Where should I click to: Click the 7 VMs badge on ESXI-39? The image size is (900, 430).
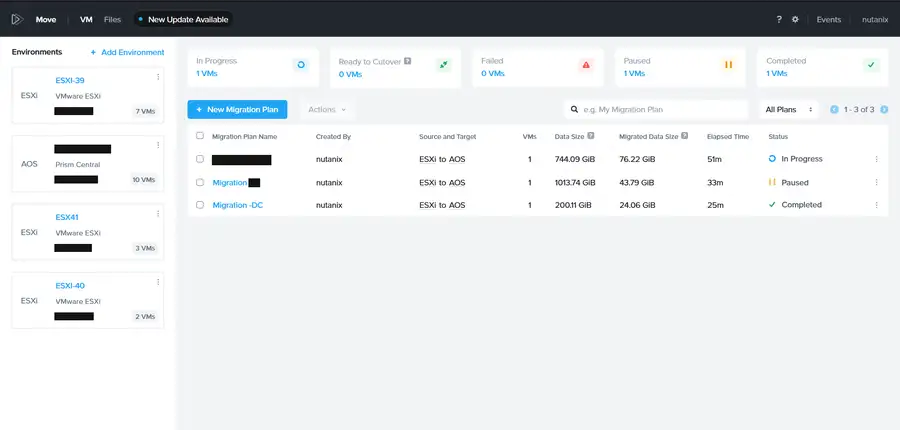click(x=145, y=111)
